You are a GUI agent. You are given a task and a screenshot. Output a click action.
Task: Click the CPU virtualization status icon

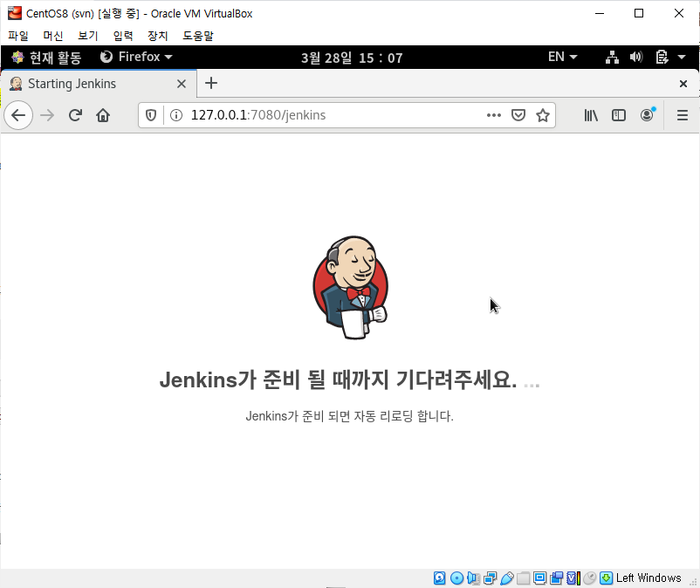[573, 578]
